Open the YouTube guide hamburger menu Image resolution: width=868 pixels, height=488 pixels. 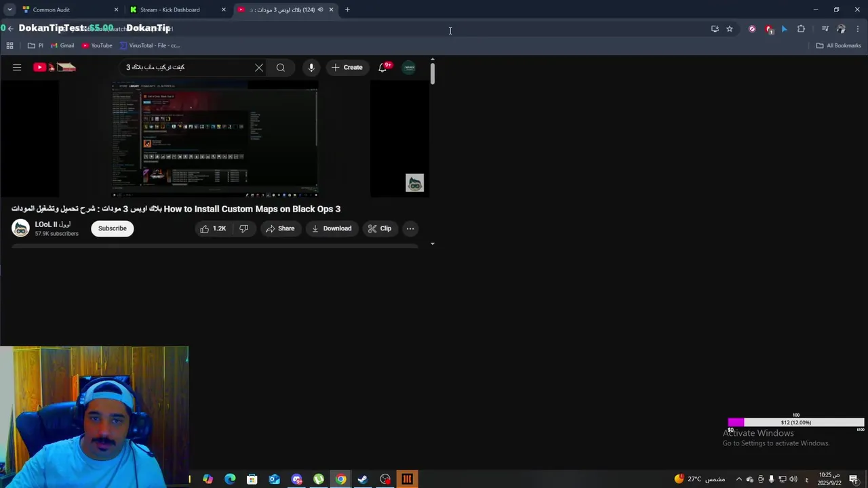pyautogui.click(x=17, y=67)
